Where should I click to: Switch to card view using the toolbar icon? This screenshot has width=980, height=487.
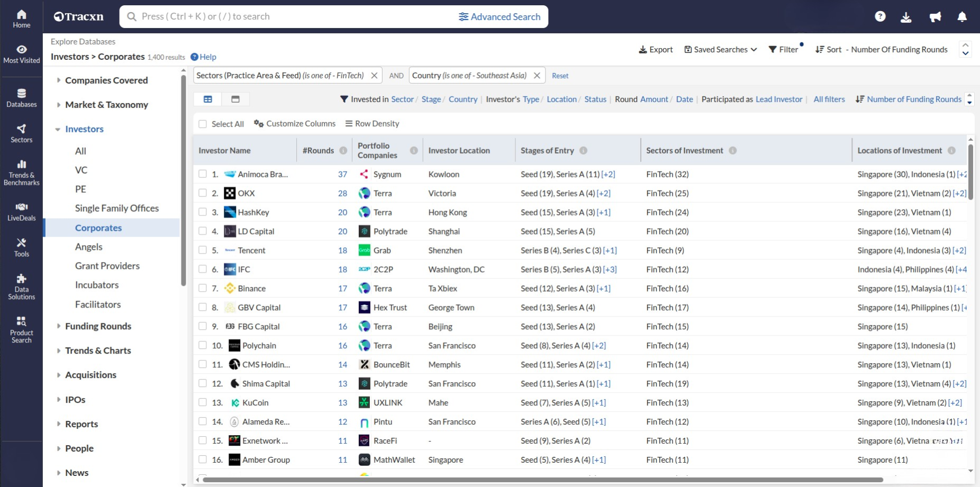tap(235, 99)
